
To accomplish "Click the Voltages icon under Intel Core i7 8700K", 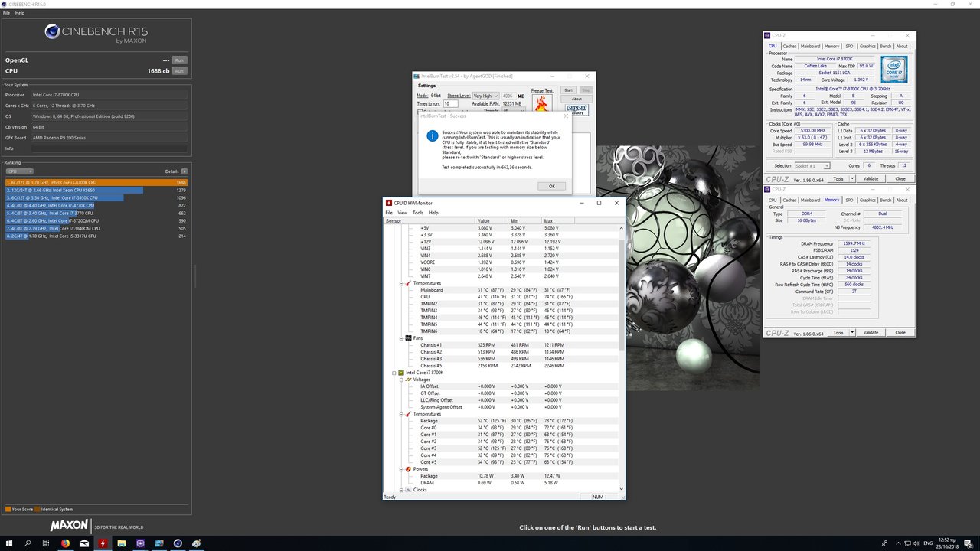I will (x=409, y=380).
